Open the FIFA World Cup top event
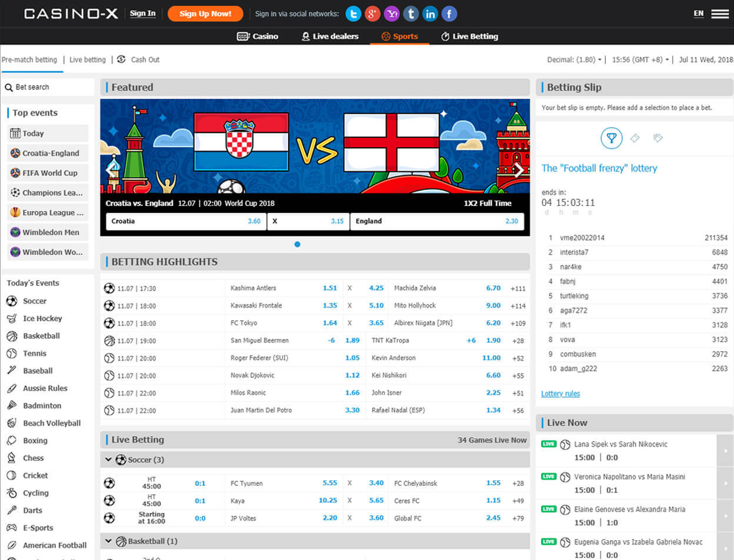 (x=48, y=173)
